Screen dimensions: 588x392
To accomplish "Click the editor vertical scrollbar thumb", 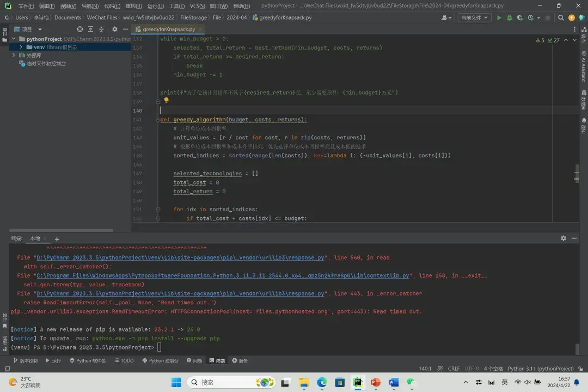I will 577,173.
